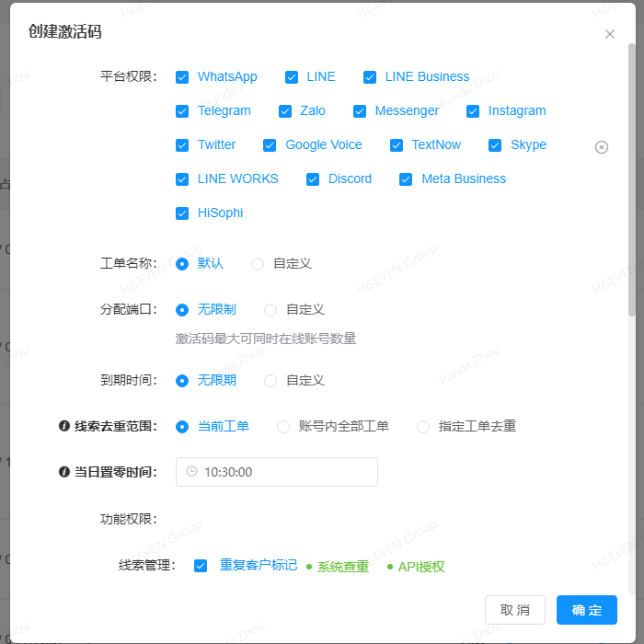The height and width of the screenshot is (644, 644).
Task: Select 默认 for 工单名称
Action: (x=182, y=264)
